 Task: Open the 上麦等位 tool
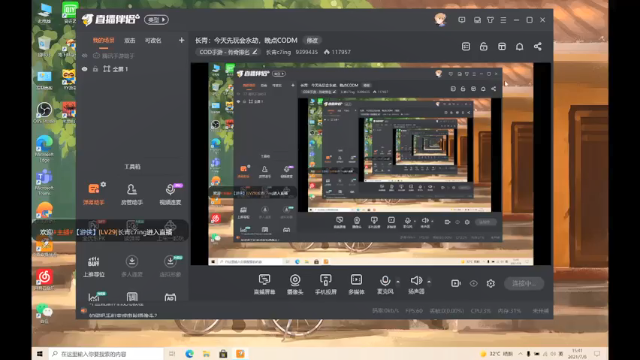93,266
